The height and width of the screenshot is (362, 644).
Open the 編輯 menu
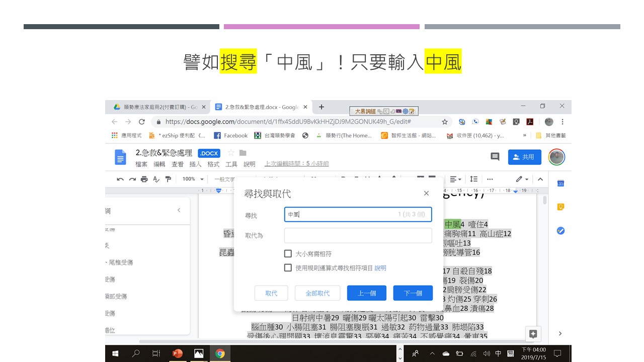point(159,164)
